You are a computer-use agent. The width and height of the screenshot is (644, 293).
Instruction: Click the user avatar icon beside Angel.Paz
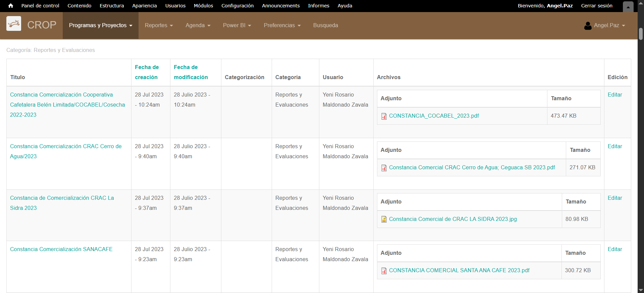[x=588, y=25]
